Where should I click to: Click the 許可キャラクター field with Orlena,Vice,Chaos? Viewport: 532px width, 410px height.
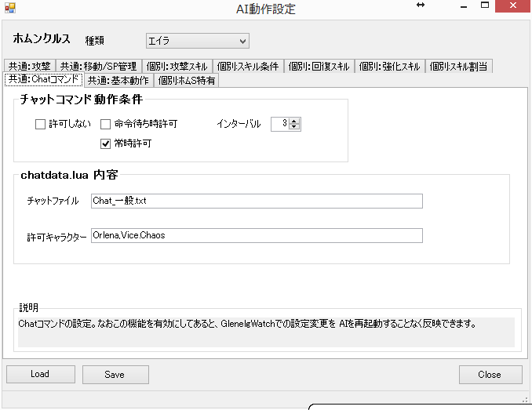click(x=257, y=235)
